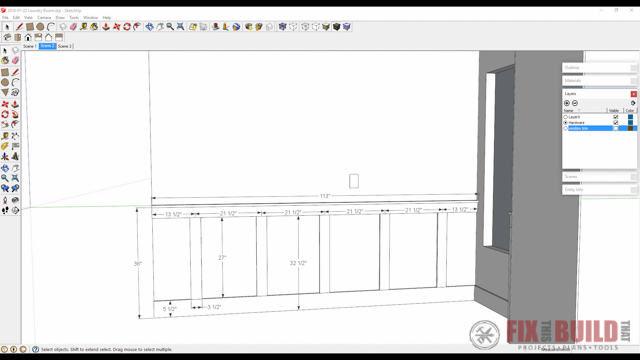Activate the Move tool in top toolbar
The width and height of the screenshot is (640, 360).
click(117, 27)
